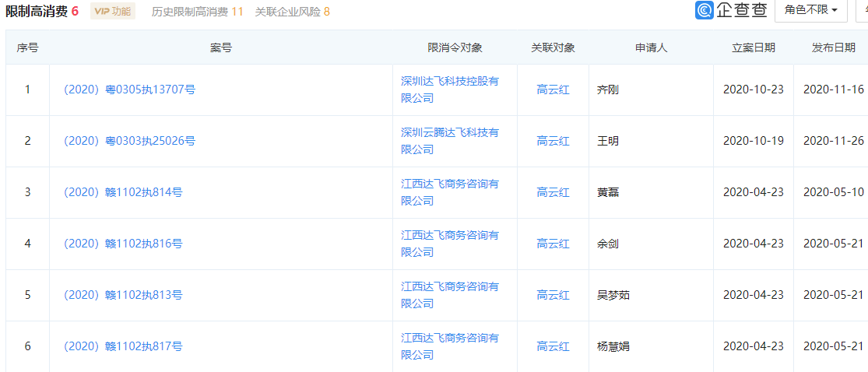Click the VIP功能 badge
The height and width of the screenshot is (372, 868).
click(112, 11)
